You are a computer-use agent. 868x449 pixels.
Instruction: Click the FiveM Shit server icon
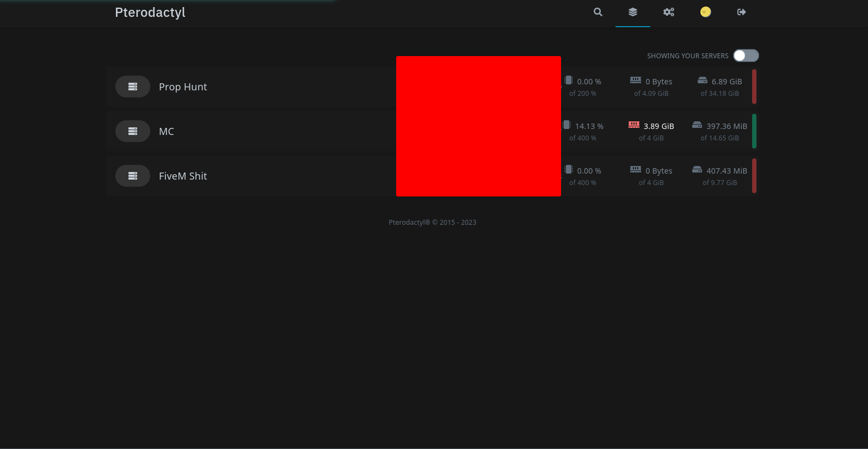point(133,176)
